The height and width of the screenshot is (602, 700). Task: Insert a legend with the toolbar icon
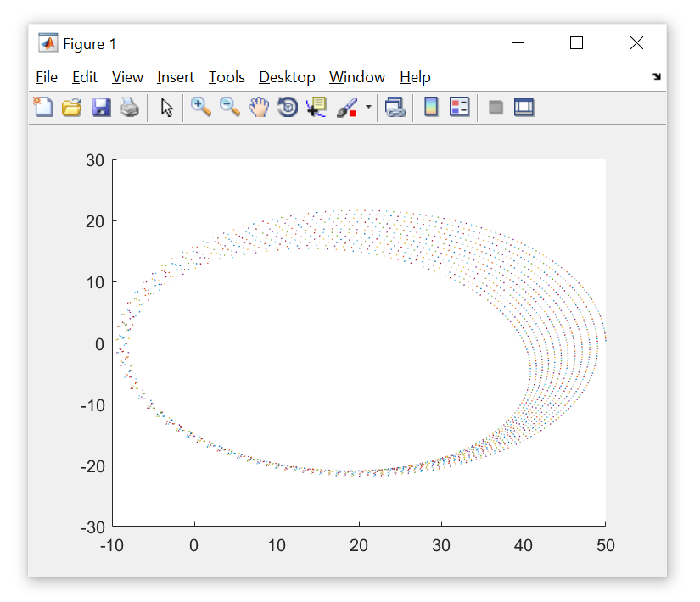point(459,107)
